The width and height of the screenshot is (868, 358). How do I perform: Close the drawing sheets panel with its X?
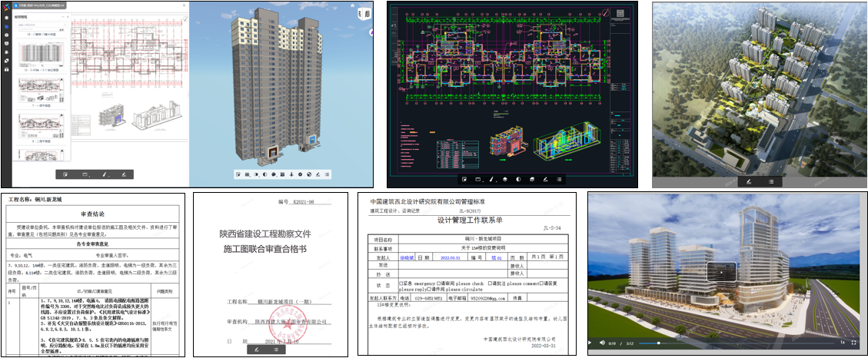(x=68, y=17)
